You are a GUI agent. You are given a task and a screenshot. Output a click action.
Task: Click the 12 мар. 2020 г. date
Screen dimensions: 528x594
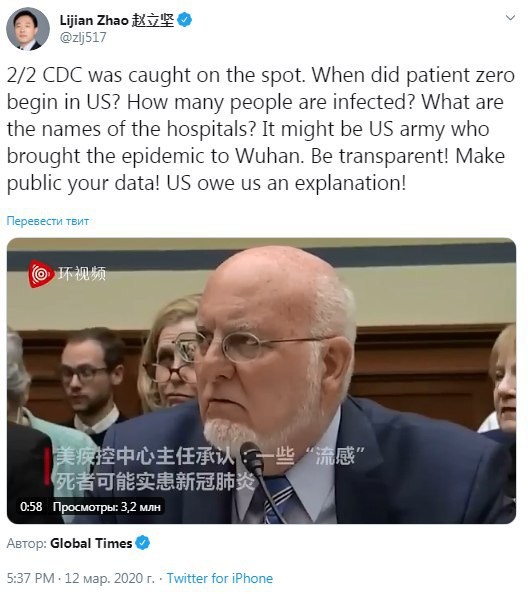pos(110,578)
